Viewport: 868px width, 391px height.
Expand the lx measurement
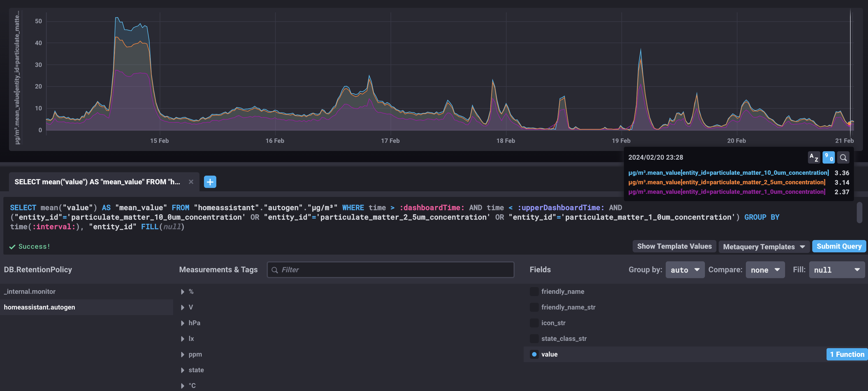coord(183,338)
